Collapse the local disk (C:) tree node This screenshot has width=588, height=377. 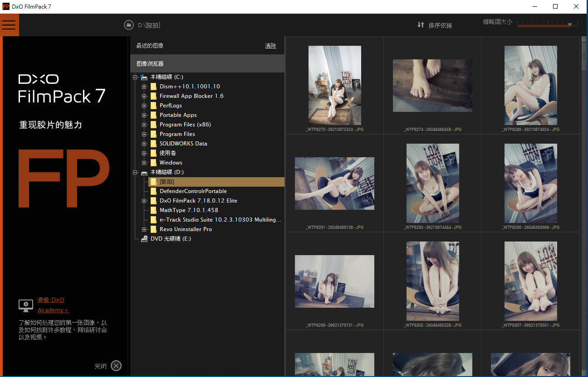135,77
